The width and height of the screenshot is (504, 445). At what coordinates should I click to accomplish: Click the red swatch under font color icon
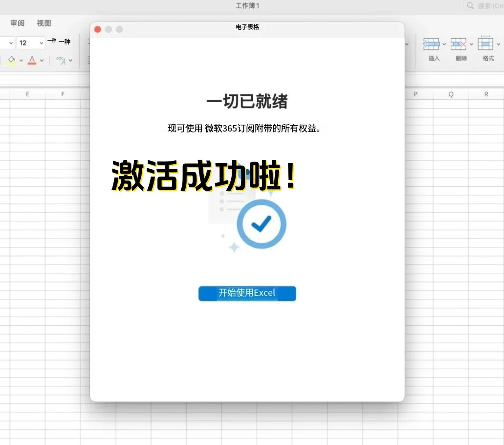pos(31,63)
